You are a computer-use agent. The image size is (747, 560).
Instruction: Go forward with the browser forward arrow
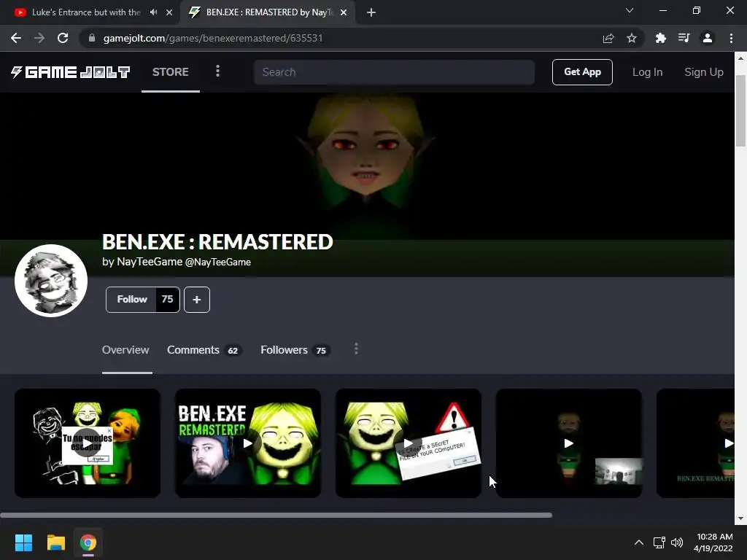[39, 38]
